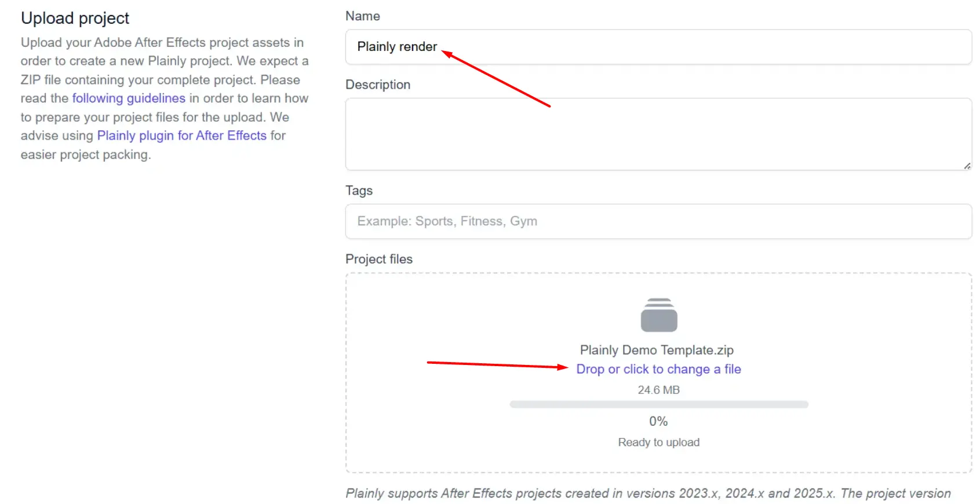
Task: Click the Name input field with Plainly render
Action: pos(658,47)
